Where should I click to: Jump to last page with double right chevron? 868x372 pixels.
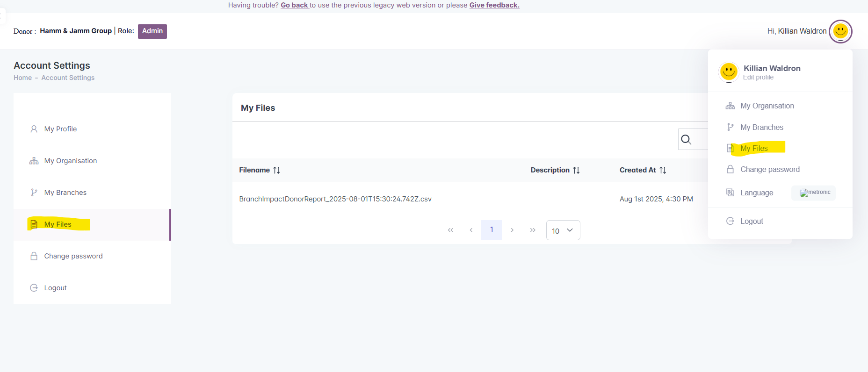(x=533, y=230)
